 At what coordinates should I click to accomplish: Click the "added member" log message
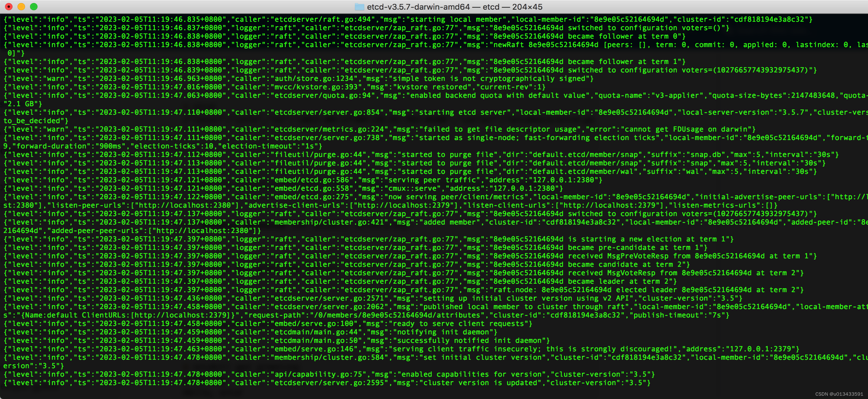coord(445,222)
